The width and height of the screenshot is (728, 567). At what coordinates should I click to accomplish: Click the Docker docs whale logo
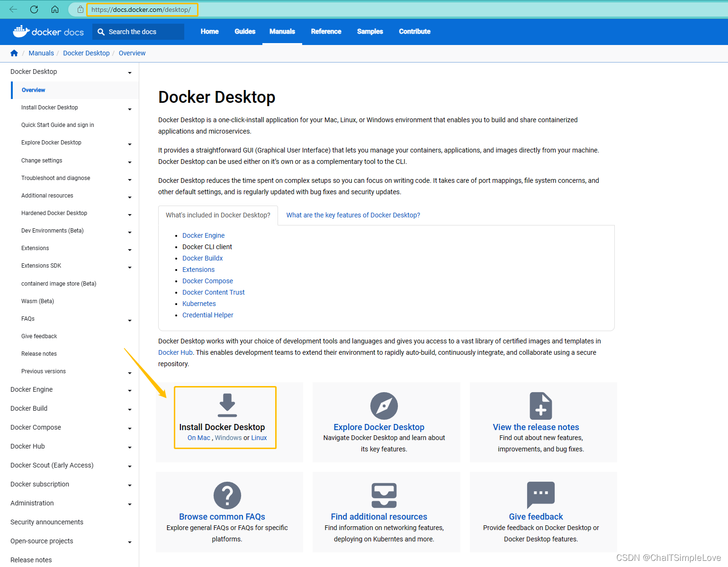coord(21,31)
